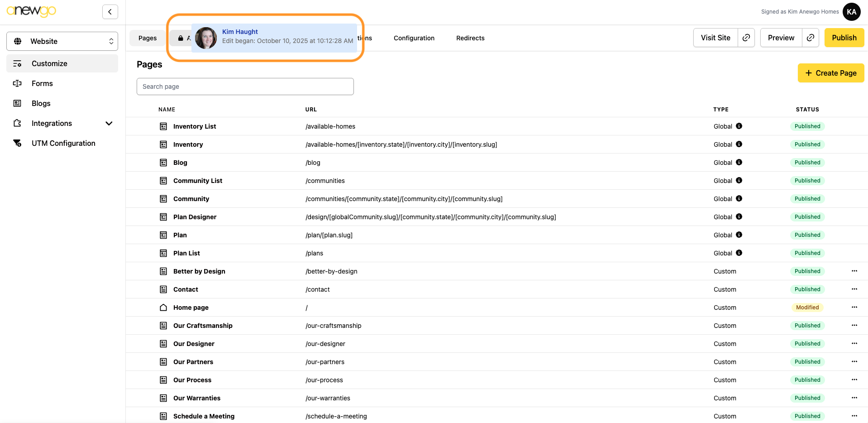Click the info icon beside Plan Designer Global
868x423 pixels.
739,216
